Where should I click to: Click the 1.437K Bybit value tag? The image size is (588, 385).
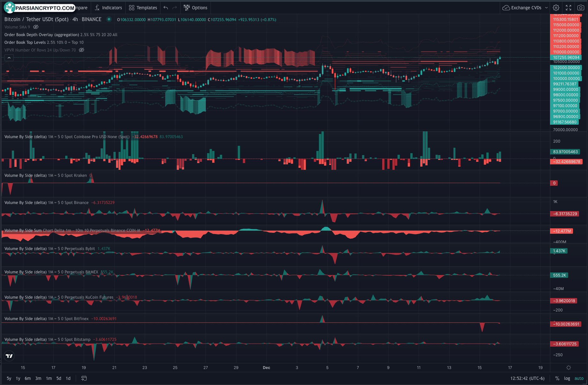pyautogui.click(x=559, y=251)
